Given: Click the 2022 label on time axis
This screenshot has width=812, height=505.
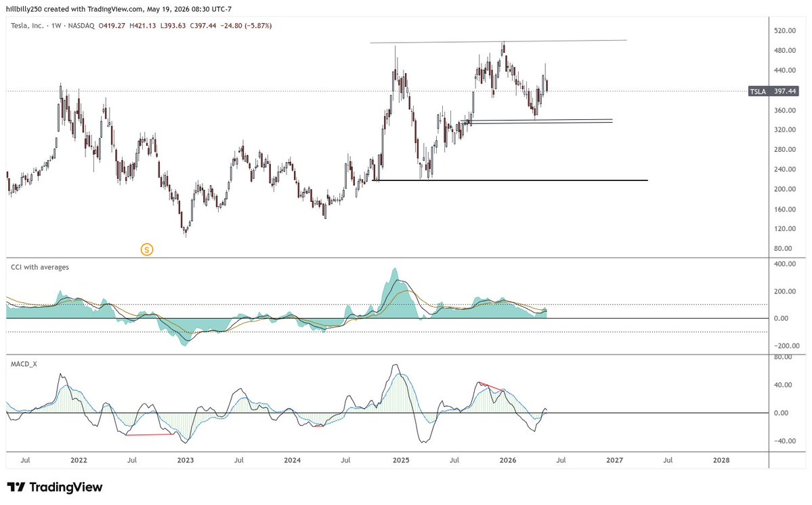Looking at the screenshot, I should point(78,460).
